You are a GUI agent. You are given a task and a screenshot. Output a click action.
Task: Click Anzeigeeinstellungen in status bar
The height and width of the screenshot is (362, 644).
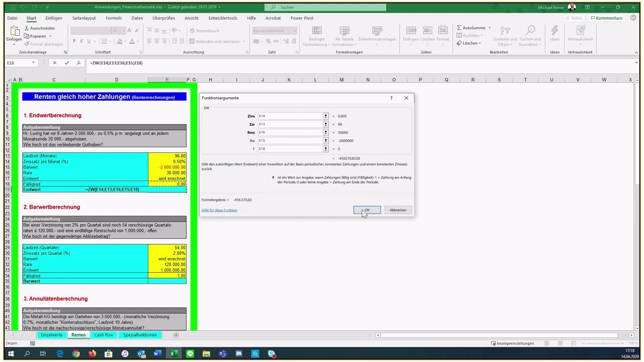pyautogui.click(x=512, y=343)
